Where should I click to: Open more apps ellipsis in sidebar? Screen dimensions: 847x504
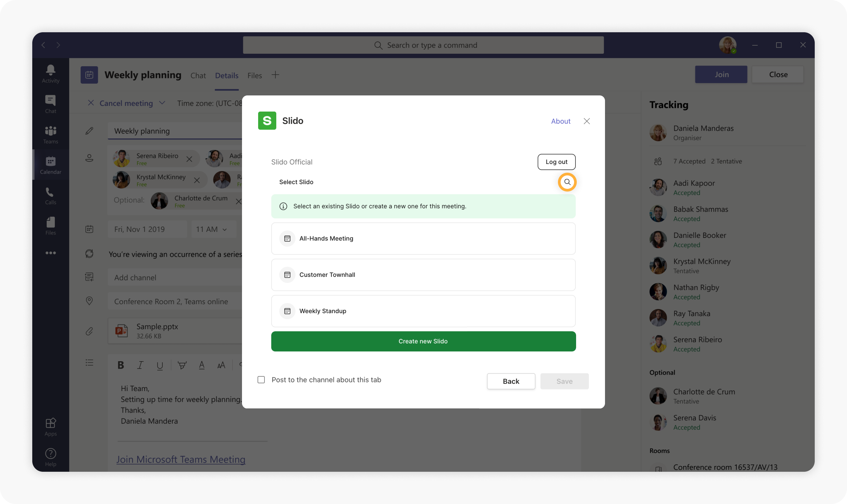(51, 253)
